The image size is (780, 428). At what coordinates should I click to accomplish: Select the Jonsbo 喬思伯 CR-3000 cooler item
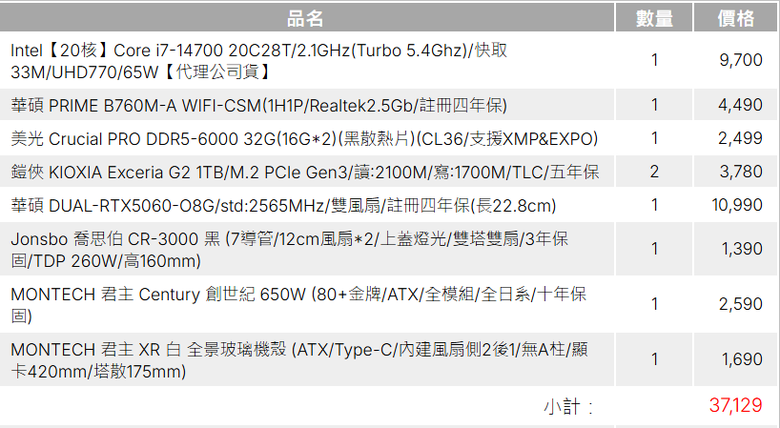289,249
